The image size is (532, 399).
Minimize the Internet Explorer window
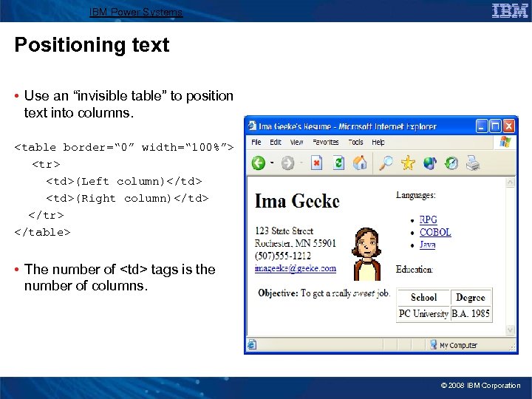pyautogui.click(x=482, y=126)
